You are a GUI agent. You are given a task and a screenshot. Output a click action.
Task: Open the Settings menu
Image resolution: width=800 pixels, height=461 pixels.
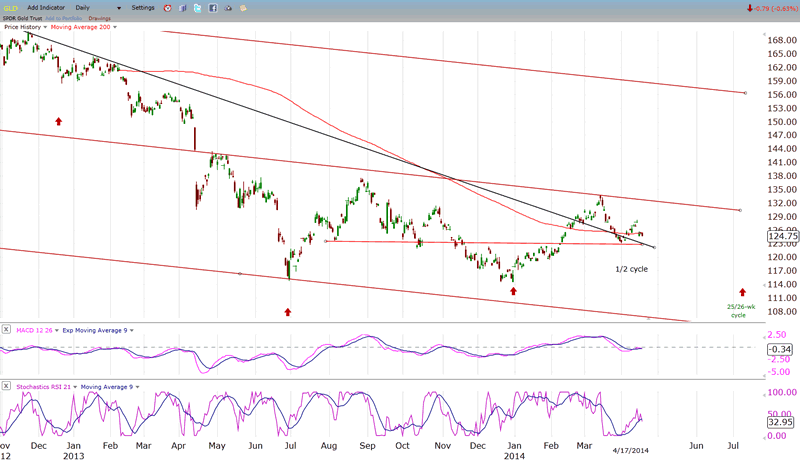pos(143,8)
